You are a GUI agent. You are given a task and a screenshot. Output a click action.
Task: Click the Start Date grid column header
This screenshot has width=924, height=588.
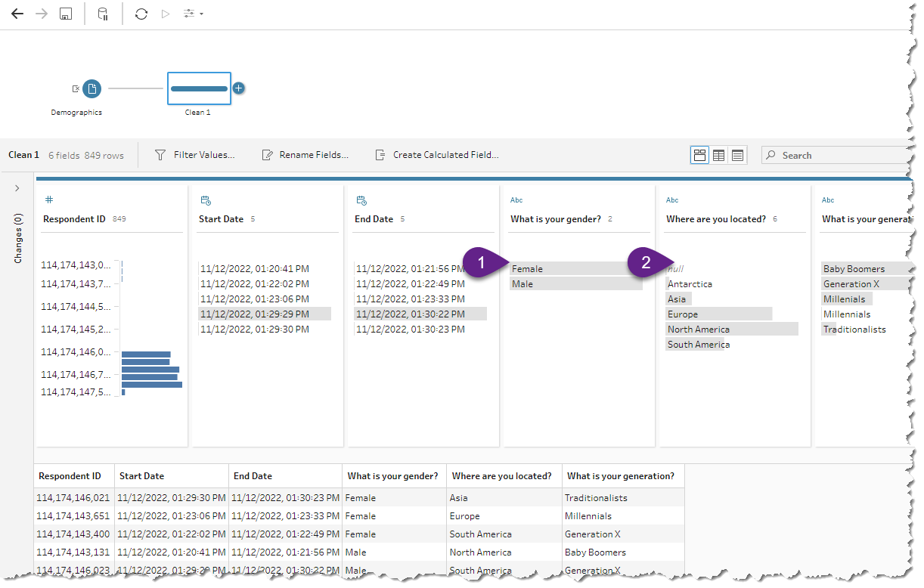point(172,476)
